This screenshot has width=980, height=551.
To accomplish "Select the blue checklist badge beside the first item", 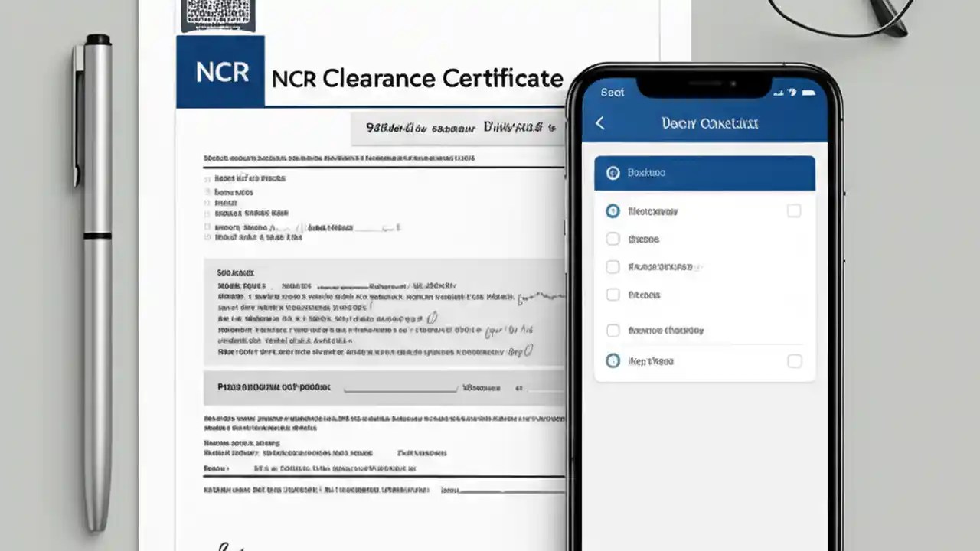I will [612, 211].
